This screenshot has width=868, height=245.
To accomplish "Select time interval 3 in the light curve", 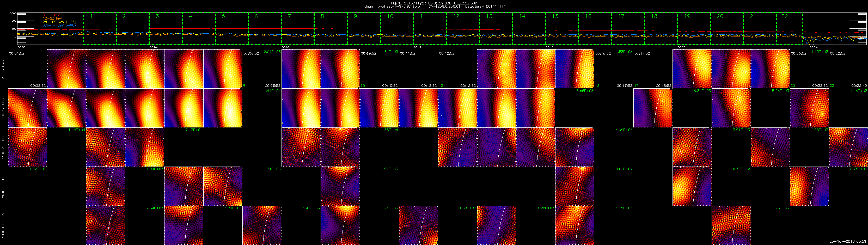I will [x=166, y=29].
